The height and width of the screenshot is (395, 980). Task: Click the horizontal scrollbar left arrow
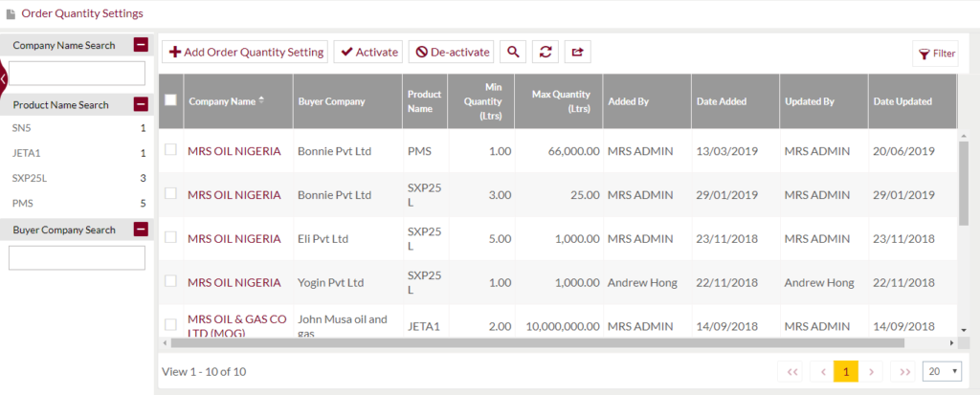click(165, 342)
